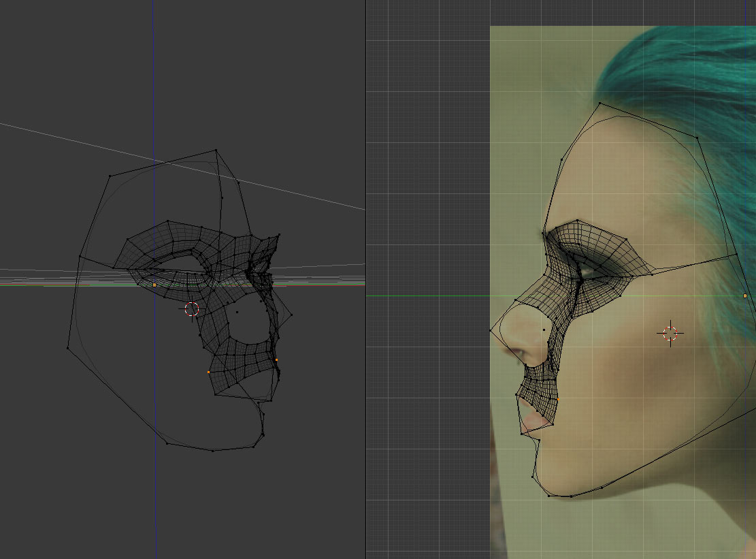Select nose tip outline vertex in side view
The width and height of the screenshot is (756, 559).
[x=491, y=331]
